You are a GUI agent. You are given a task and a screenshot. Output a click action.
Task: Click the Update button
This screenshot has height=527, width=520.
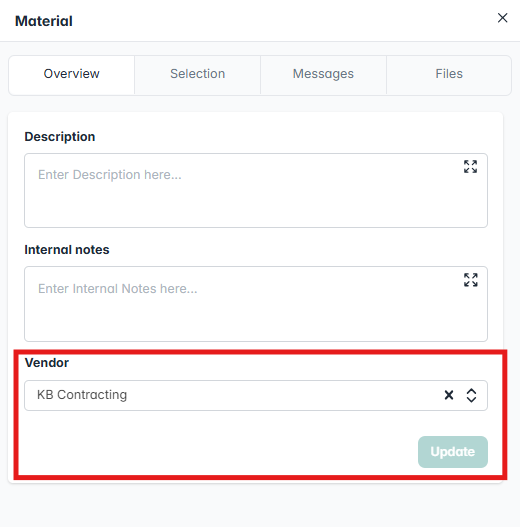(453, 452)
